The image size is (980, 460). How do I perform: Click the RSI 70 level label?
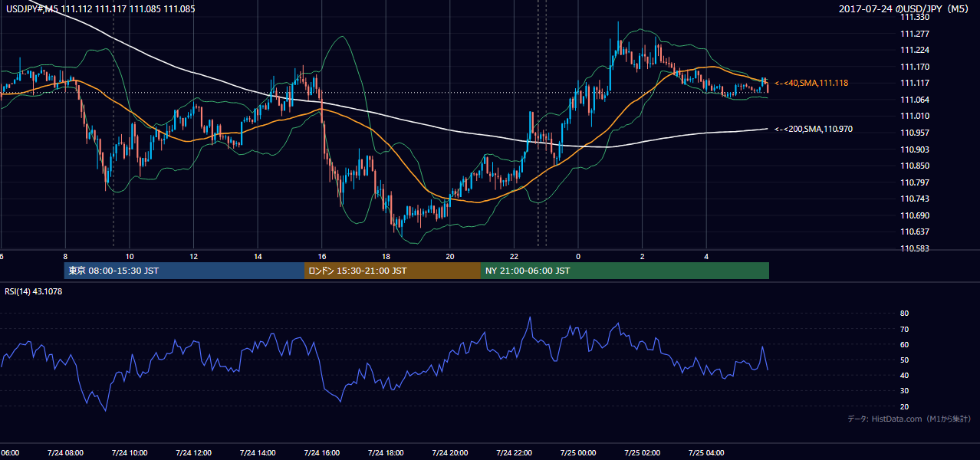pyautogui.click(x=905, y=329)
